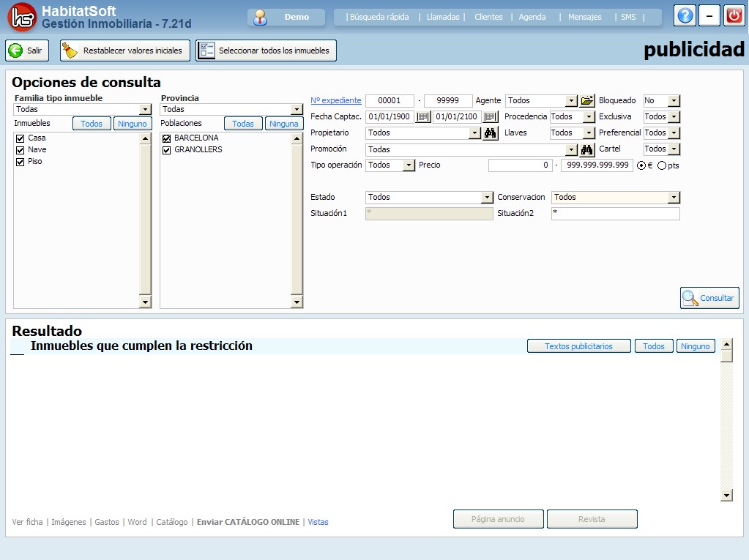Open the blue help question mark icon

[x=685, y=16]
